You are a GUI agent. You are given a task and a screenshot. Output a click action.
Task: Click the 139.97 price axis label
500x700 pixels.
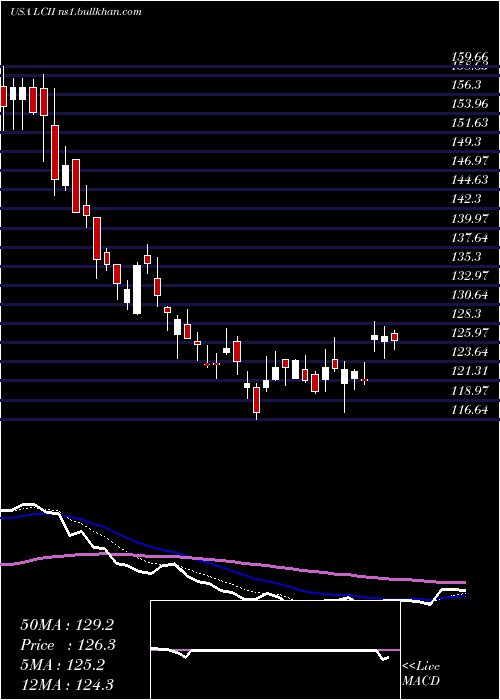click(469, 219)
